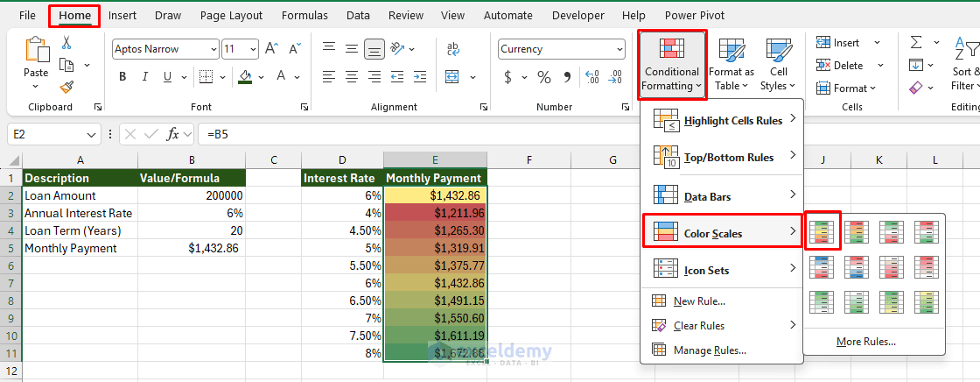980x382 pixels.
Task: Select column E header
Action: click(435, 159)
